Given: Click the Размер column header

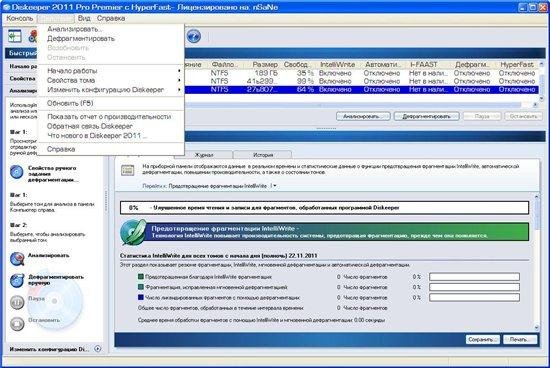Looking at the screenshot, I should [262, 65].
